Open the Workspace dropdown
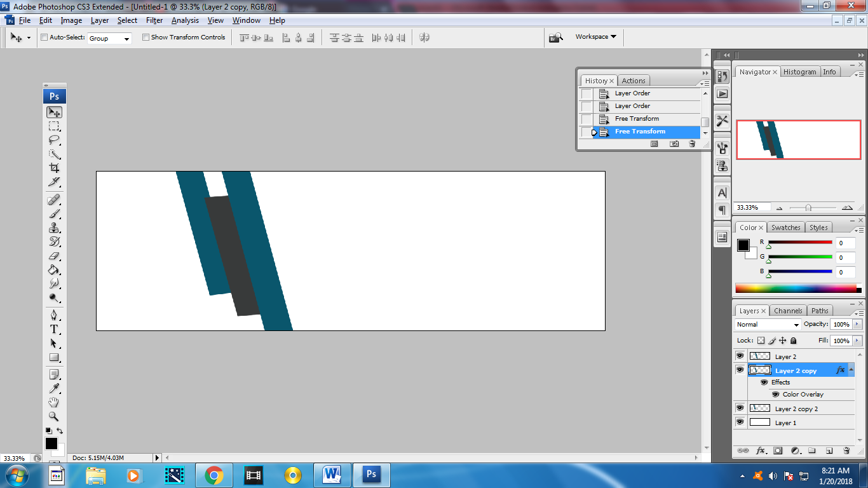 [596, 37]
